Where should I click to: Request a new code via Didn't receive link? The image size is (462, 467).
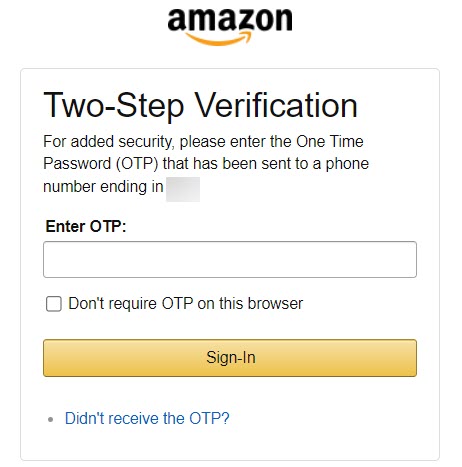click(147, 418)
